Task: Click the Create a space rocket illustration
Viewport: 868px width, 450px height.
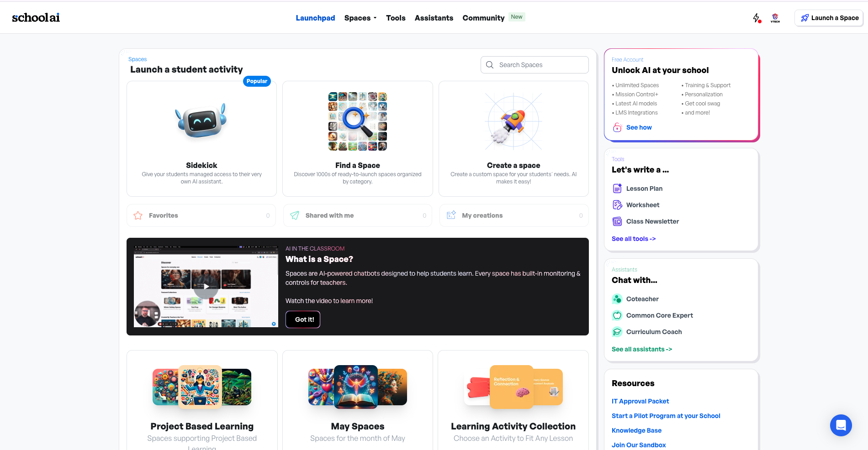Action: coord(513,122)
